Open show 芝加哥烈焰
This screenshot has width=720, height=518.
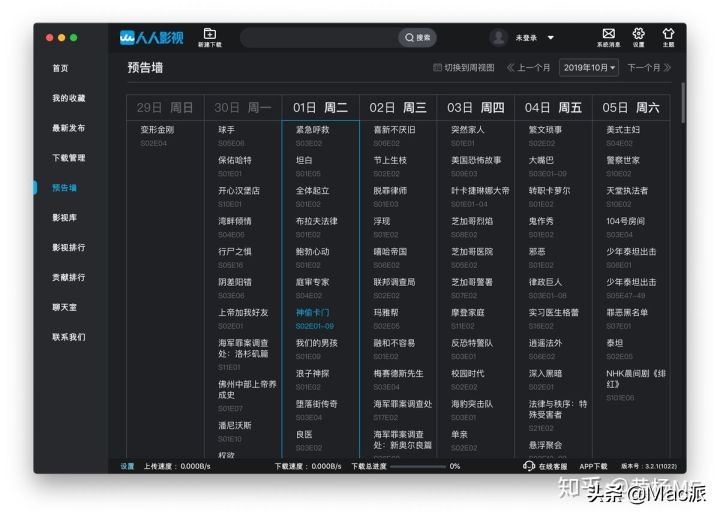pos(472,221)
